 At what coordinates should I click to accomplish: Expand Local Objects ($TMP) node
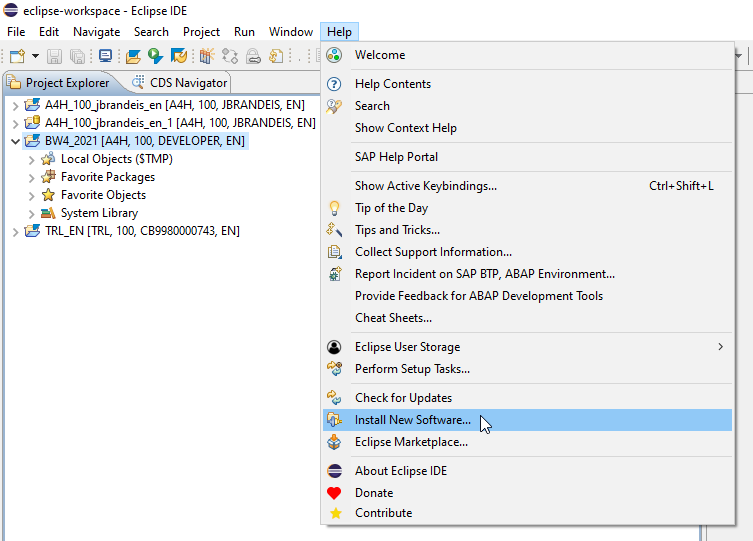31,160
